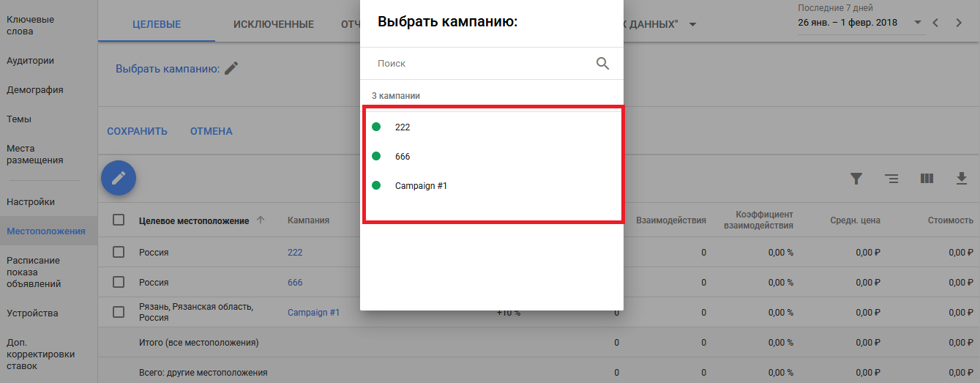
Task: Click sort arrow beside Целевое местоположение
Action: [261, 220]
